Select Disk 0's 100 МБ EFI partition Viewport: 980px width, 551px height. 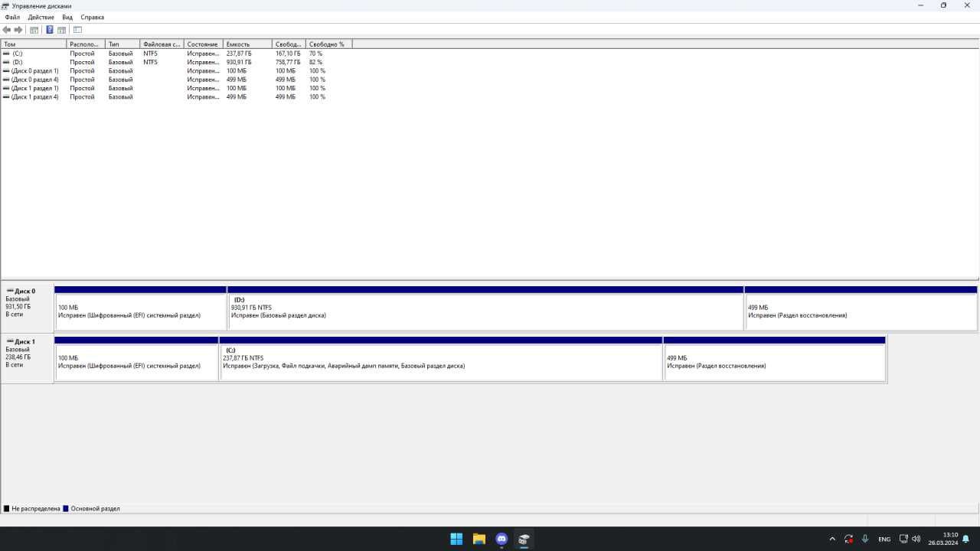coord(141,308)
